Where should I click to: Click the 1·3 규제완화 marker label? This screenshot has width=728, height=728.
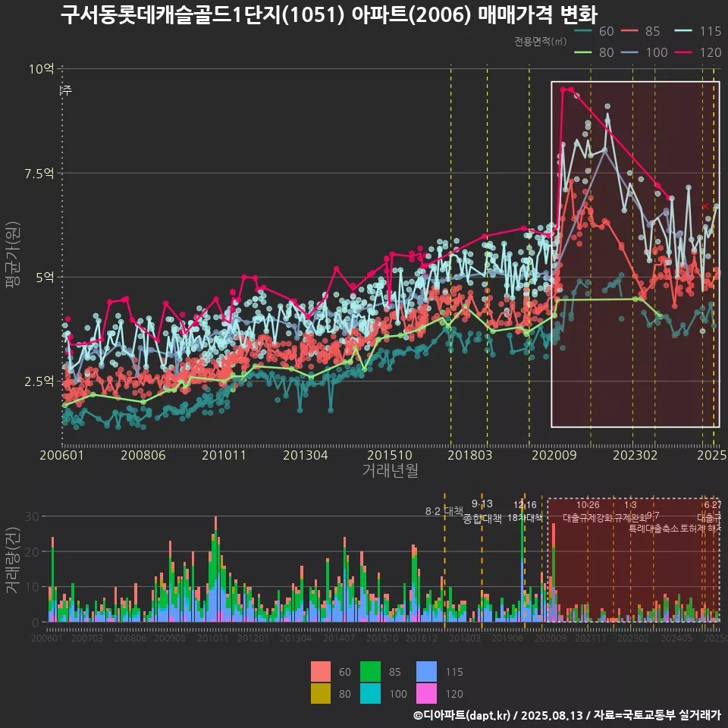[630, 511]
